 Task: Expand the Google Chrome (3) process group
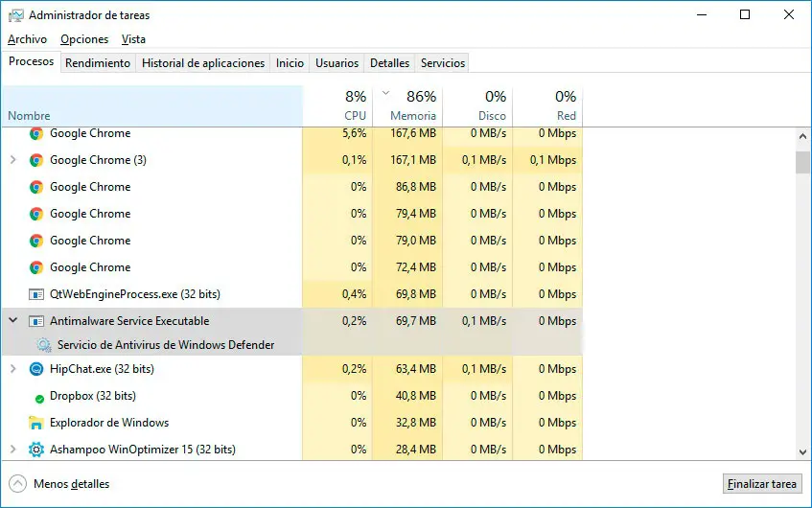tap(12, 160)
